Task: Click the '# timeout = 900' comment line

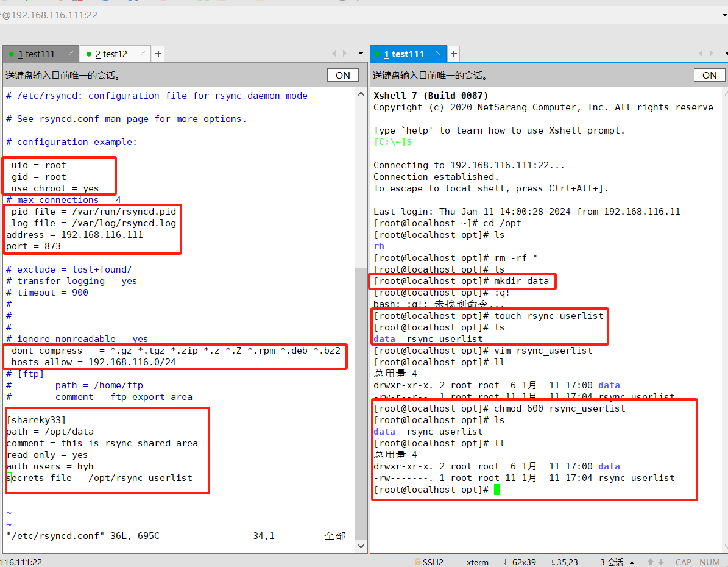Action: 47,293
